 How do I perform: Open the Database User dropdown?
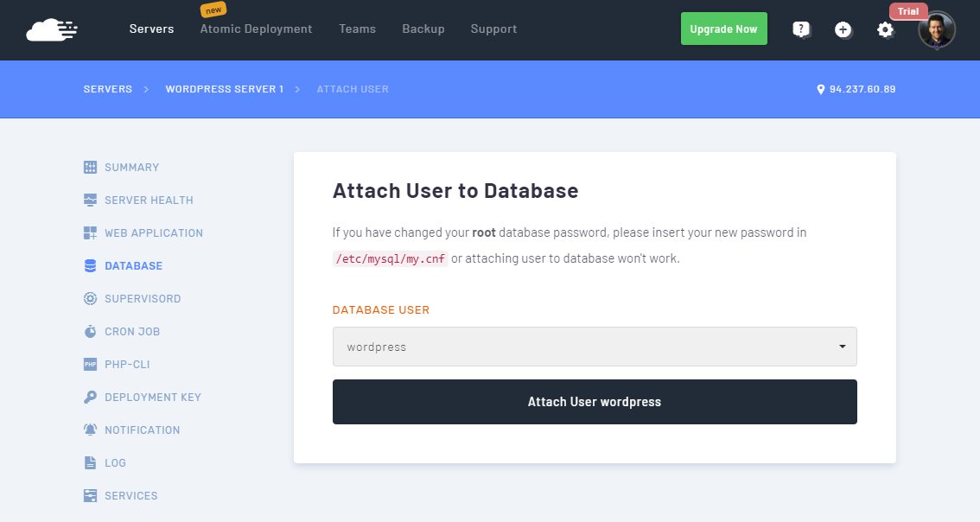pyautogui.click(x=594, y=347)
